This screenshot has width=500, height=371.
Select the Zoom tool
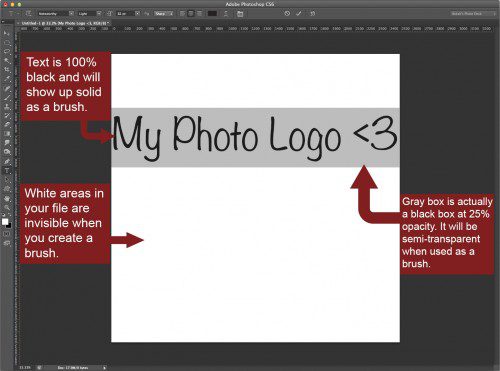(6, 208)
